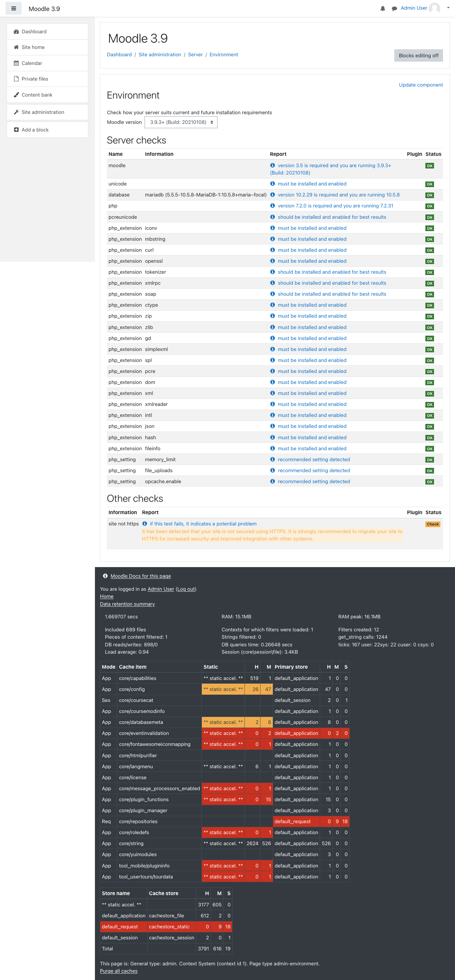Open the Moodle version dropdown

point(181,122)
